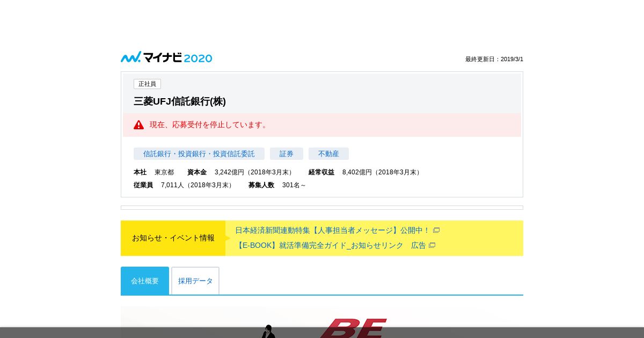
Task: Click the red warning triangle icon
Action: point(139,125)
